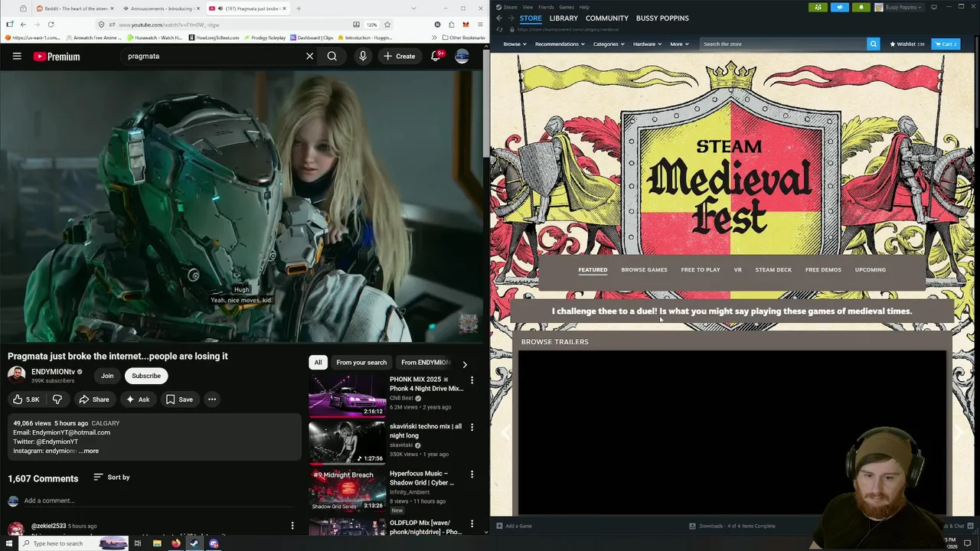Select STEAM DECK tab
The image size is (980, 551).
click(773, 270)
